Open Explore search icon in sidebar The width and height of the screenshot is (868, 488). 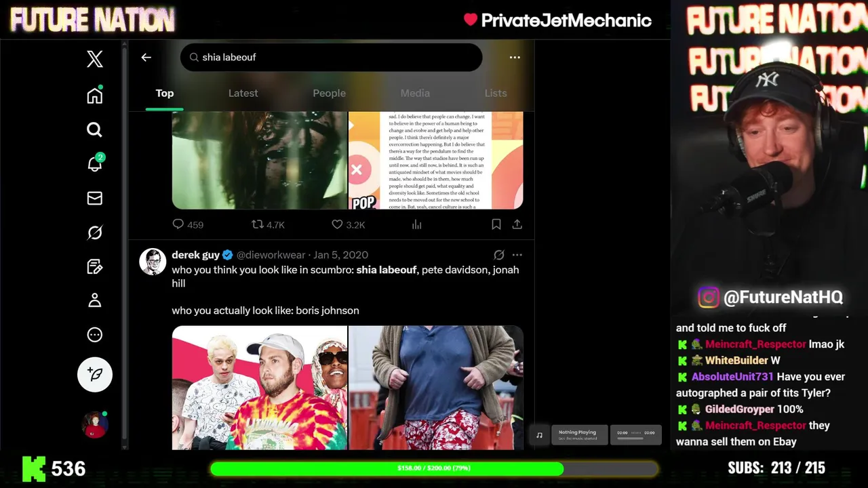[95, 129]
